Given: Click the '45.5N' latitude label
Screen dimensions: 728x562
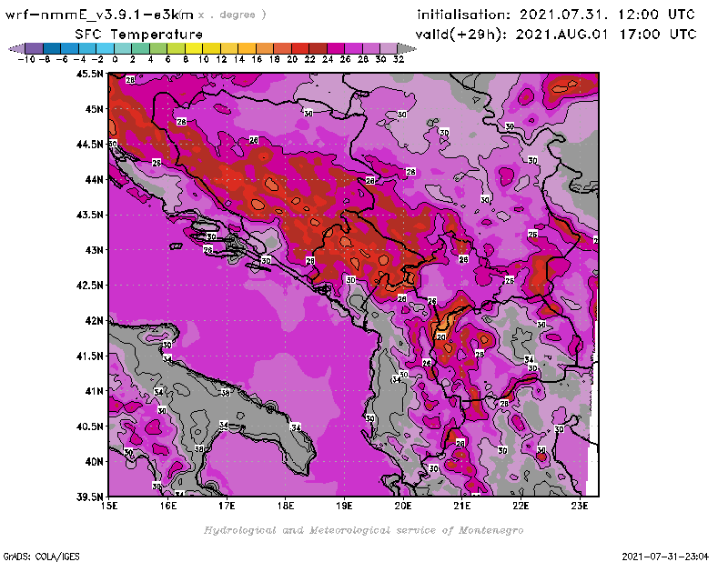Looking at the screenshot, I should click(x=89, y=74).
